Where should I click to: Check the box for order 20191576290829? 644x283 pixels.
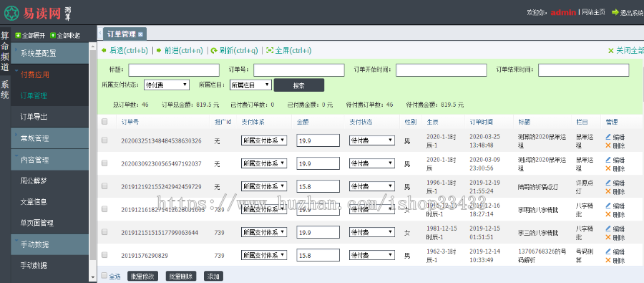pos(104,255)
